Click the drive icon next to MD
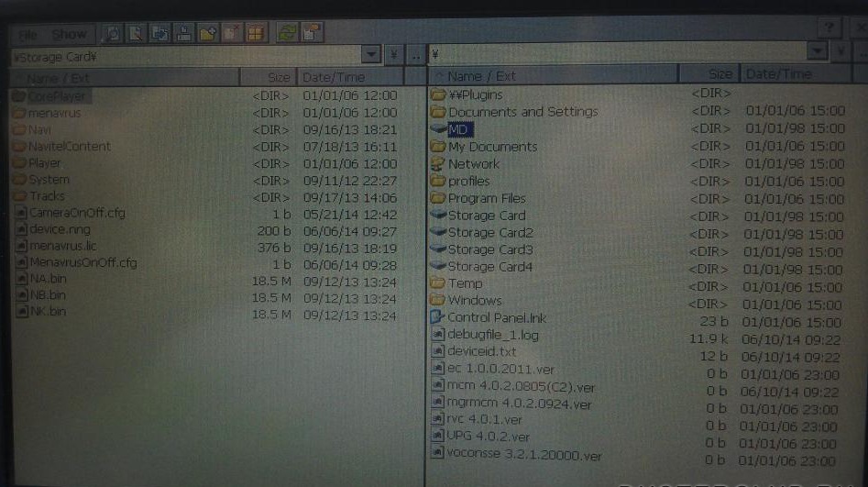 click(x=438, y=129)
